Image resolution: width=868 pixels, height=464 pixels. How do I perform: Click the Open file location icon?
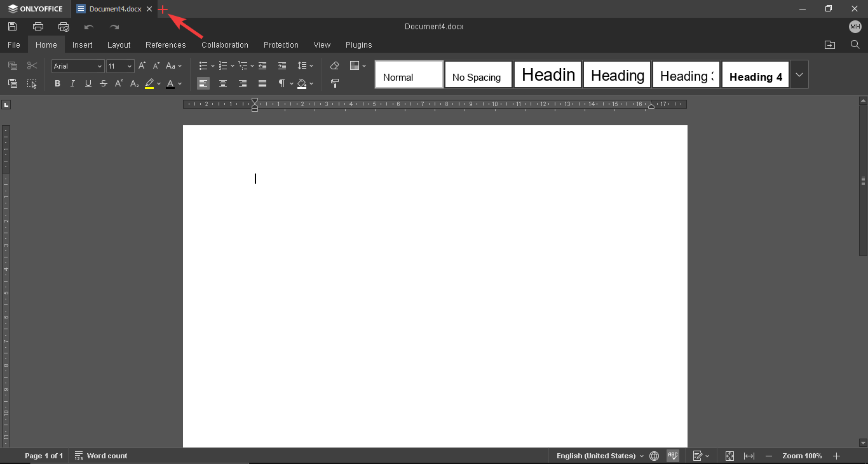click(x=830, y=44)
